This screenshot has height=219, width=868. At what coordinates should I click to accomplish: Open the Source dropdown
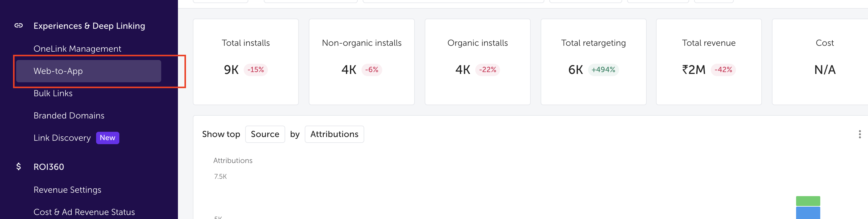point(265,134)
